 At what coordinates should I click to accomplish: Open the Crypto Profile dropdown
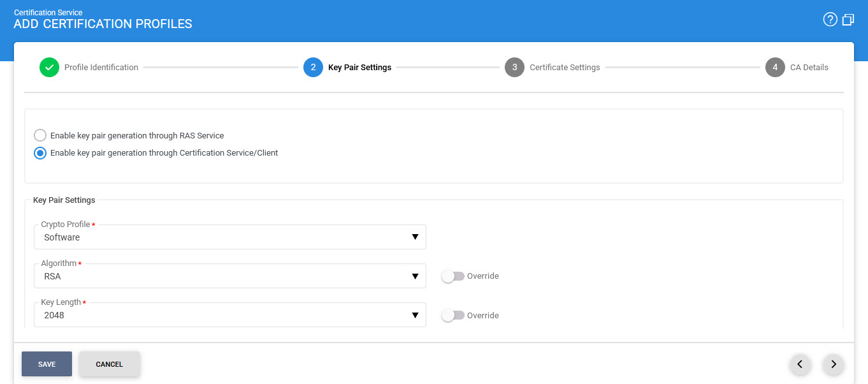click(x=229, y=237)
